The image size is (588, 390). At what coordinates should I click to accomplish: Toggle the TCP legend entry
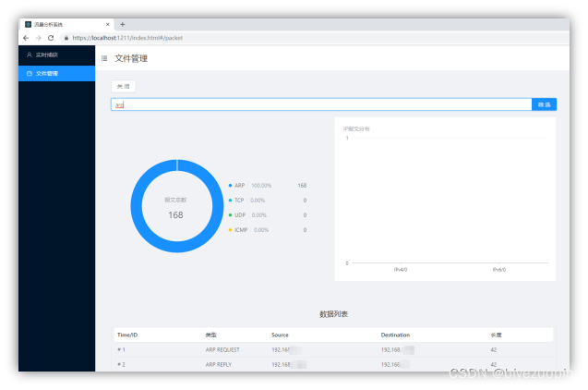coord(236,201)
